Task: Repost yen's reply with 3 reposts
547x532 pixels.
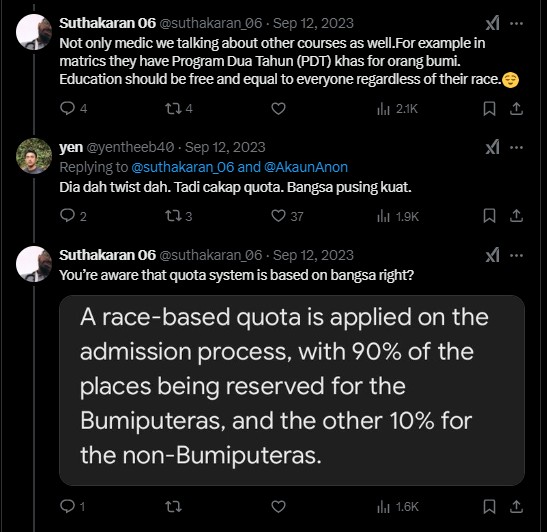Action: (179, 216)
